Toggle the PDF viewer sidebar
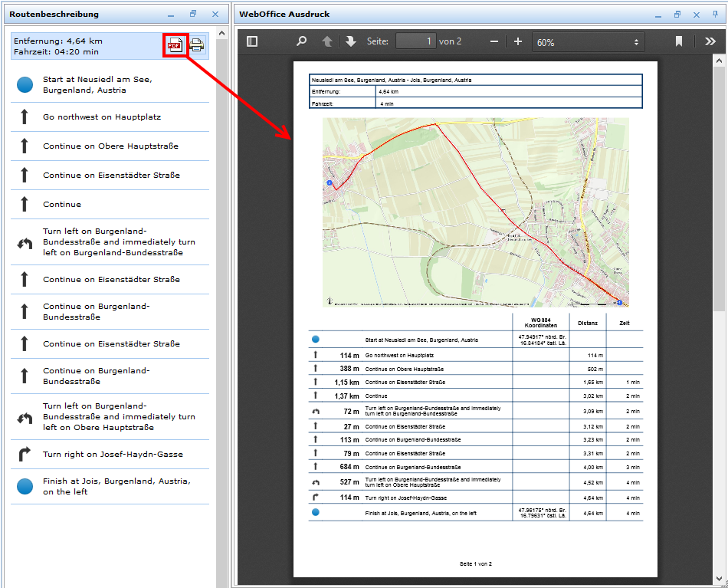Viewport: 728px width, 588px height. [252, 41]
